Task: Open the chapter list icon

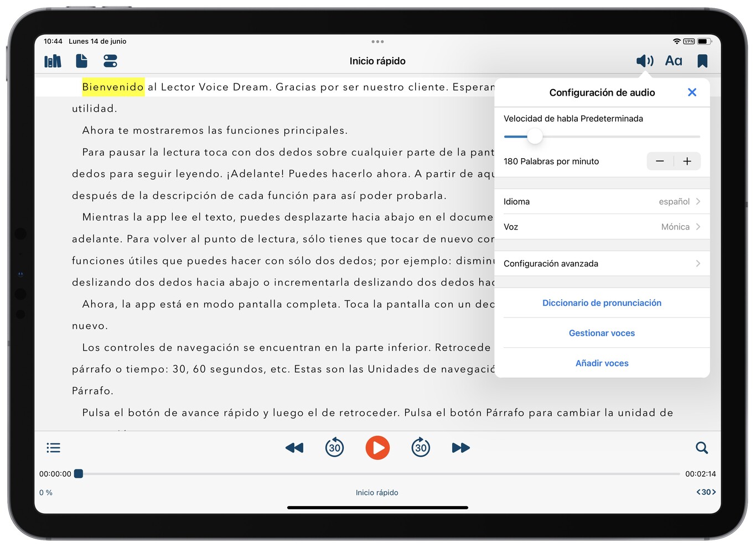Action: (53, 448)
